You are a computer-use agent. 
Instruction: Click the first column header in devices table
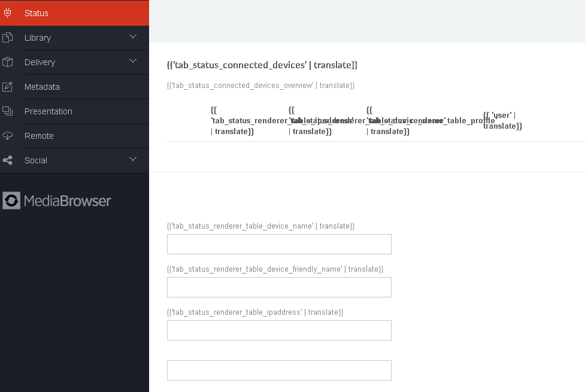(x=245, y=121)
